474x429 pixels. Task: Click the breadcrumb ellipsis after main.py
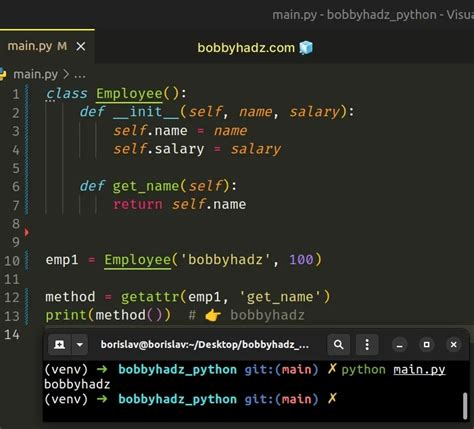pos(80,75)
